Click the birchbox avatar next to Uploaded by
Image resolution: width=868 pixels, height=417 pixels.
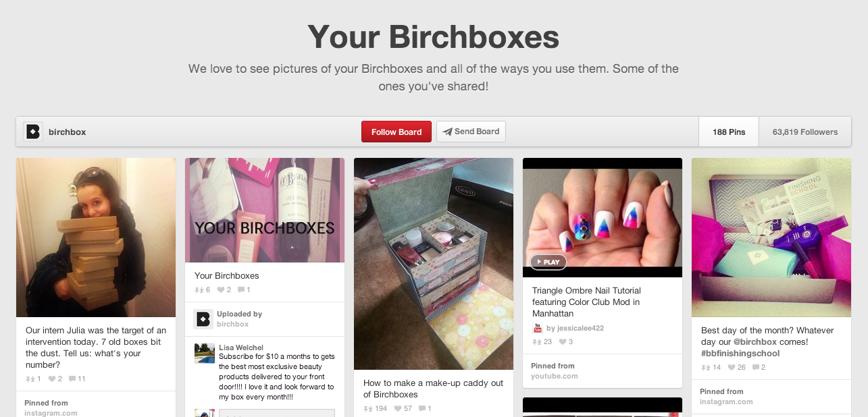pyautogui.click(x=203, y=319)
